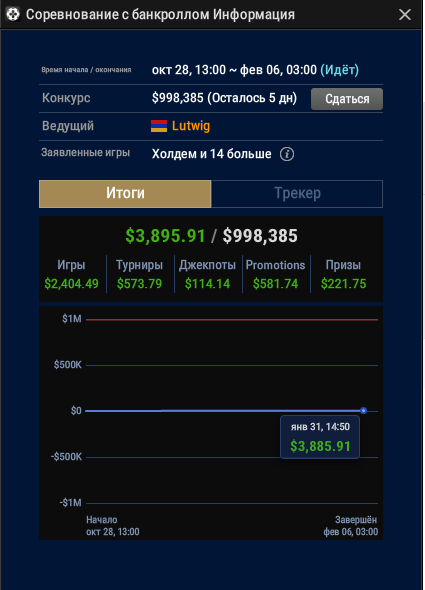Switch to the Трекер tab
Screen dimensions: 425x590
point(297,193)
